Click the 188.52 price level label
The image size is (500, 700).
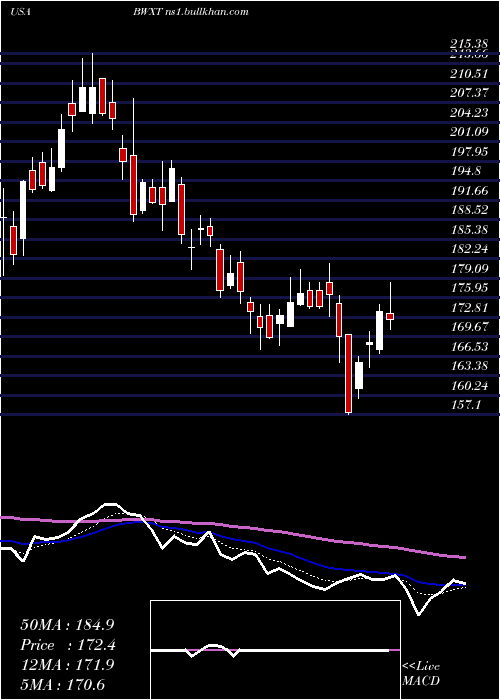pos(469,210)
